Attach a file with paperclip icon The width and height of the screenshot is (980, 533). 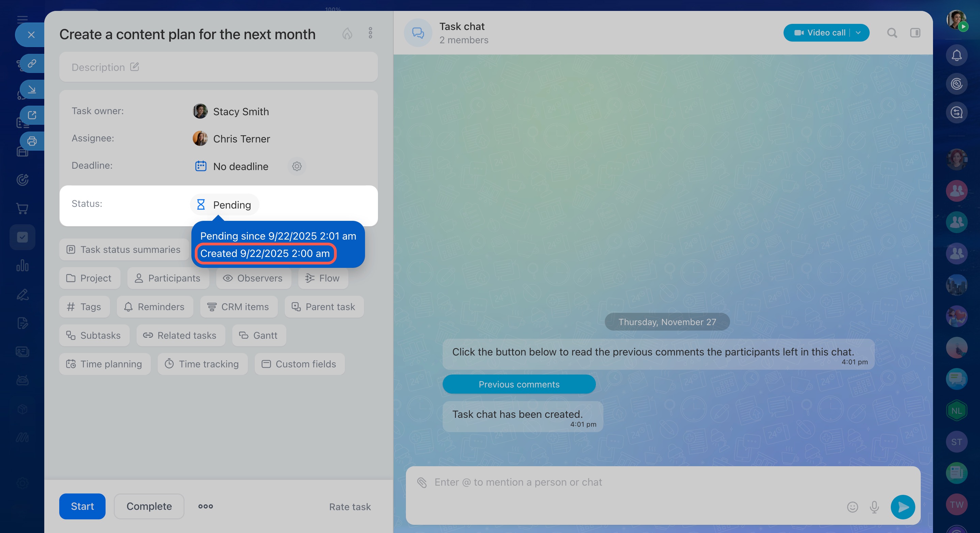pyautogui.click(x=422, y=482)
